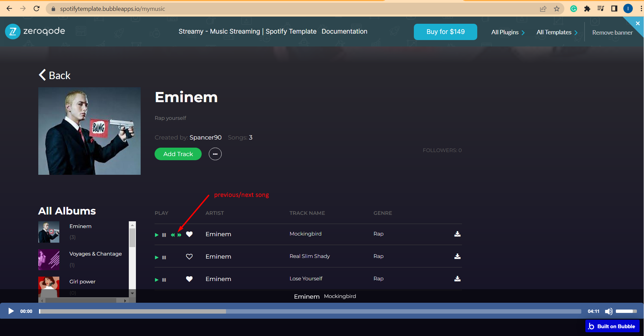Adjust the player volume slider
The height and width of the screenshot is (336, 644).
point(626,311)
